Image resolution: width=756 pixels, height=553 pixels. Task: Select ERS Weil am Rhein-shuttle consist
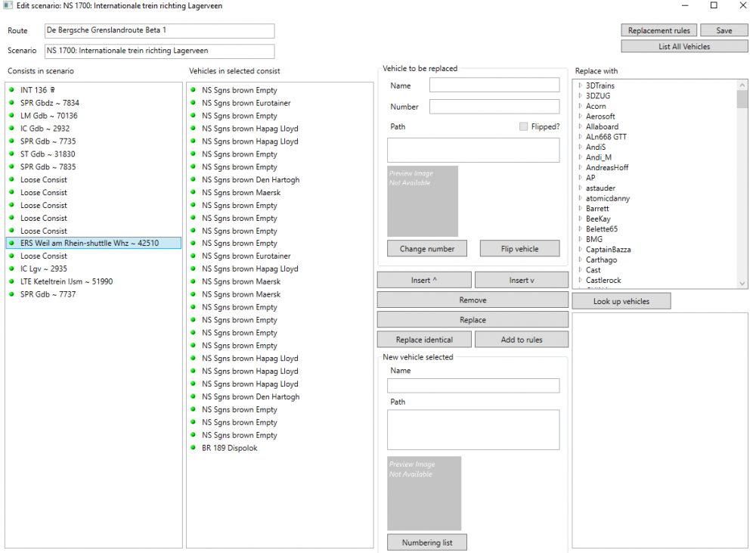(x=89, y=243)
